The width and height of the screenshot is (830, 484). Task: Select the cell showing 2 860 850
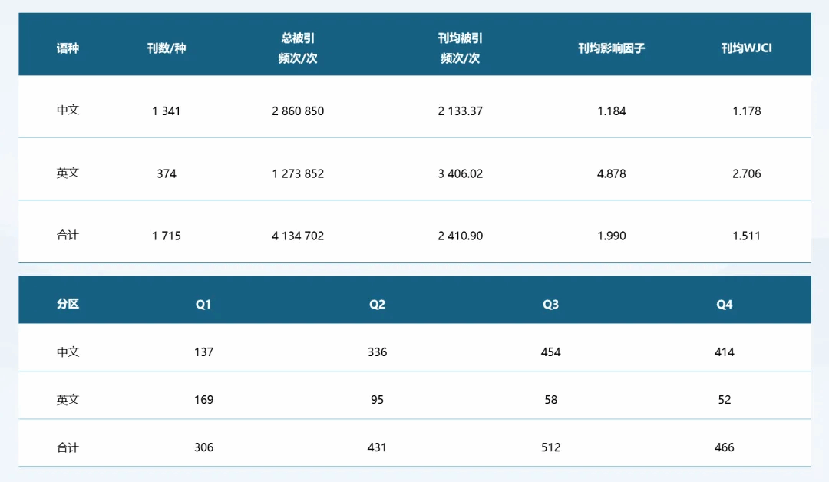coord(298,111)
